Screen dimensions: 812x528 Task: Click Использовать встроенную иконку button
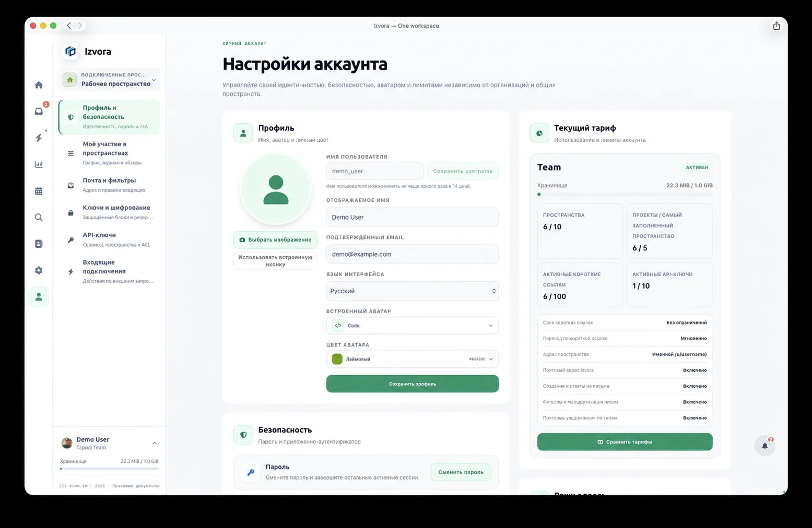[x=275, y=261]
